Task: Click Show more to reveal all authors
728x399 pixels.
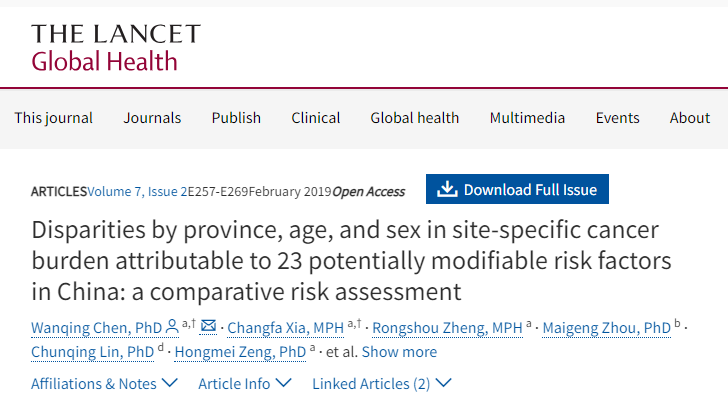Action: pyautogui.click(x=399, y=352)
